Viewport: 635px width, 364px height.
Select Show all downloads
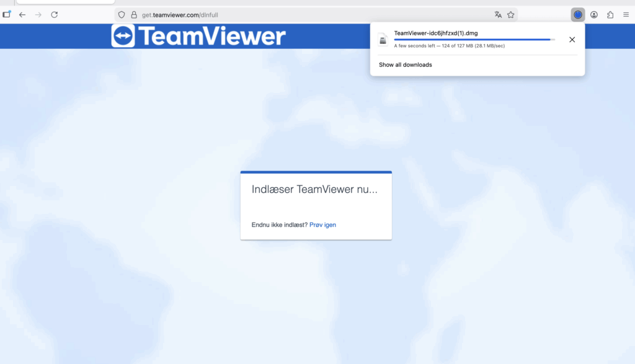click(405, 64)
